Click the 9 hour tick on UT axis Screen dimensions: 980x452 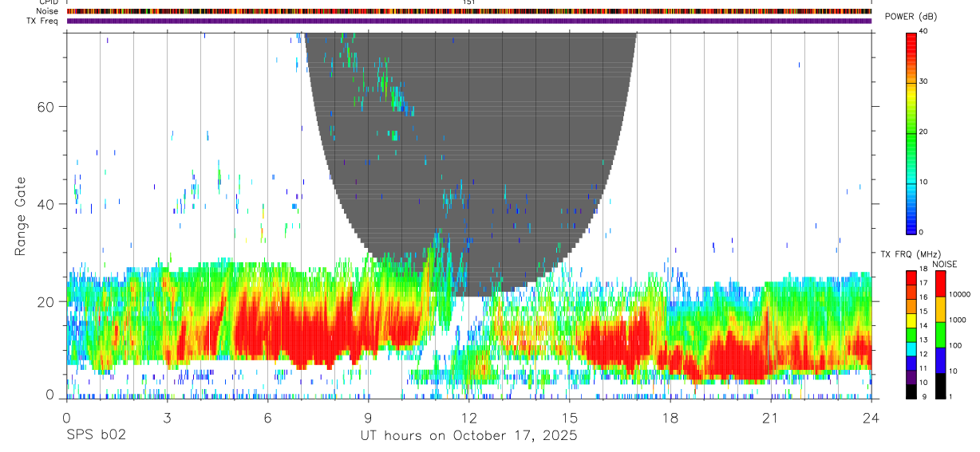(x=368, y=417)
